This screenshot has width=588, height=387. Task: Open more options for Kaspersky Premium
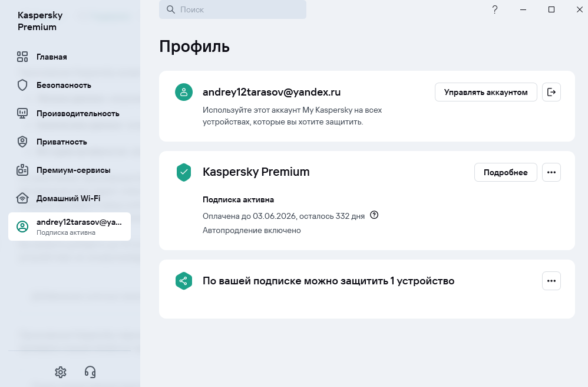[551, 172]
